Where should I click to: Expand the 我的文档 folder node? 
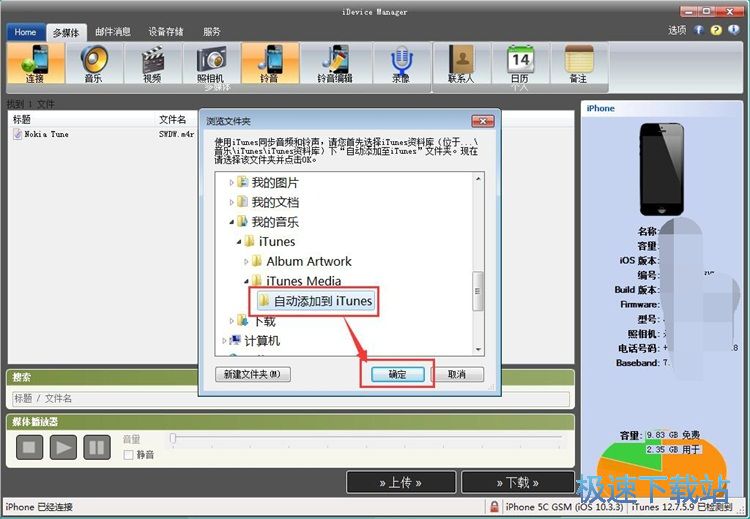(232, 202)
